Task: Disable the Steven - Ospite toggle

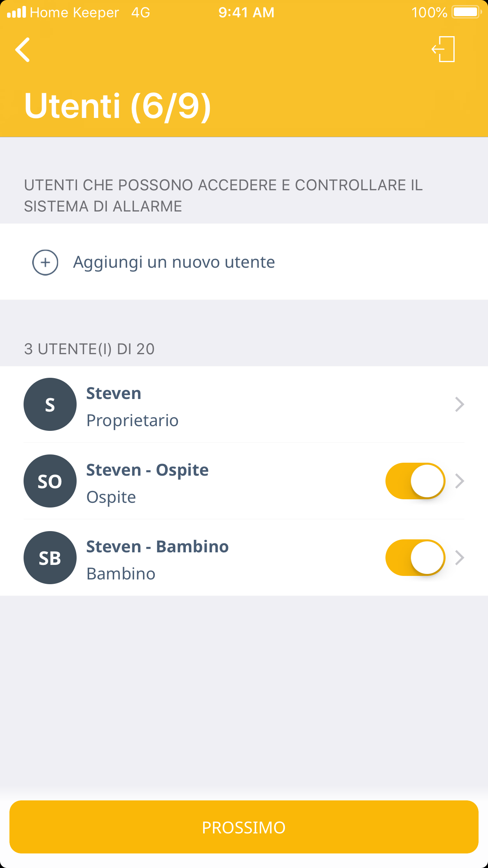Action: tap(415, 481)
